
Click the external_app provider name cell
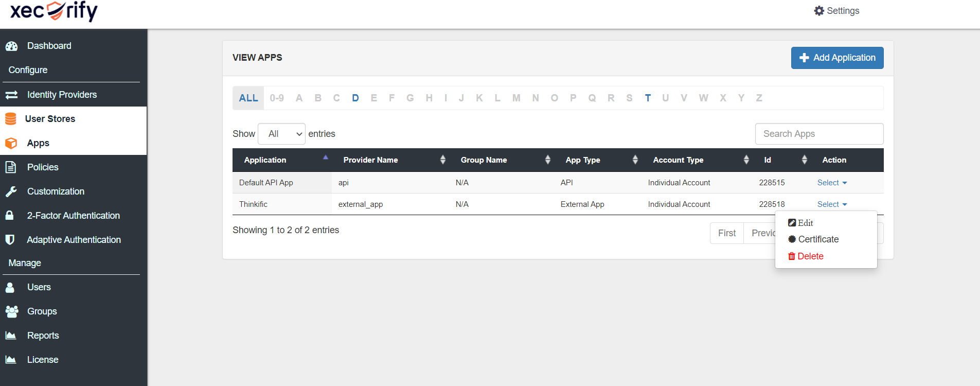tap(390, 204)
